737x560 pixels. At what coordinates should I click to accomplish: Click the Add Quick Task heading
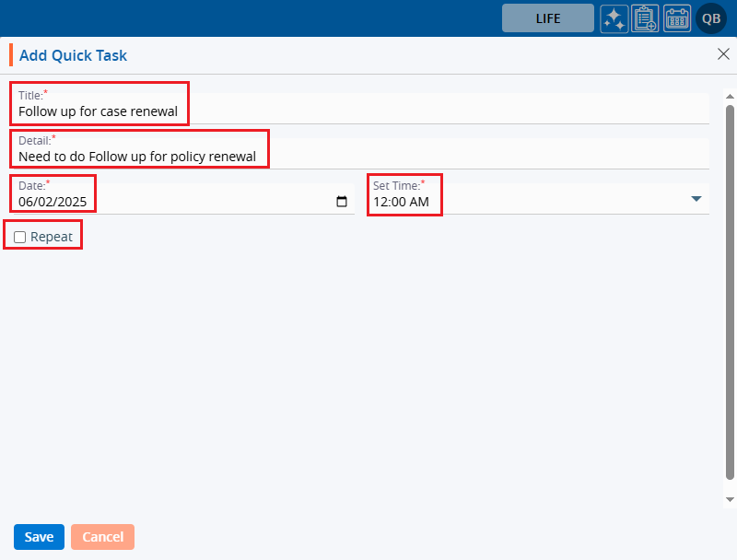[73, 55]
